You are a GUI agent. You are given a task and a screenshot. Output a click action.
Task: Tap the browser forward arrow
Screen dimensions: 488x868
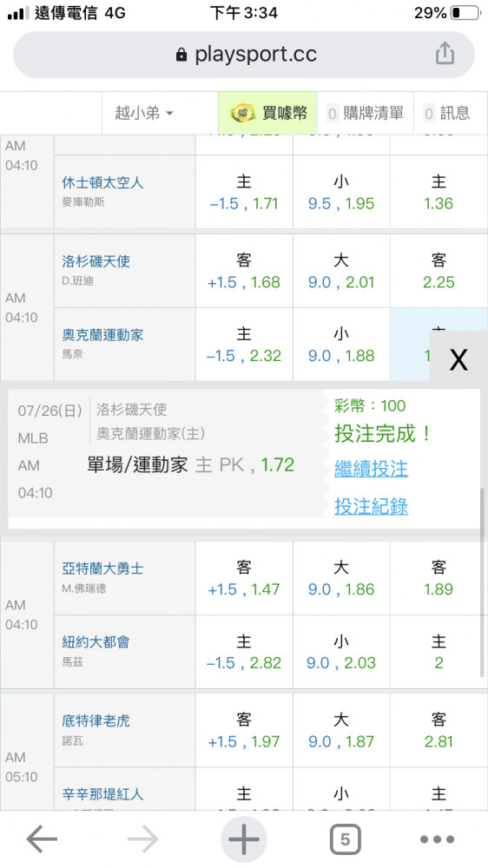143,839
